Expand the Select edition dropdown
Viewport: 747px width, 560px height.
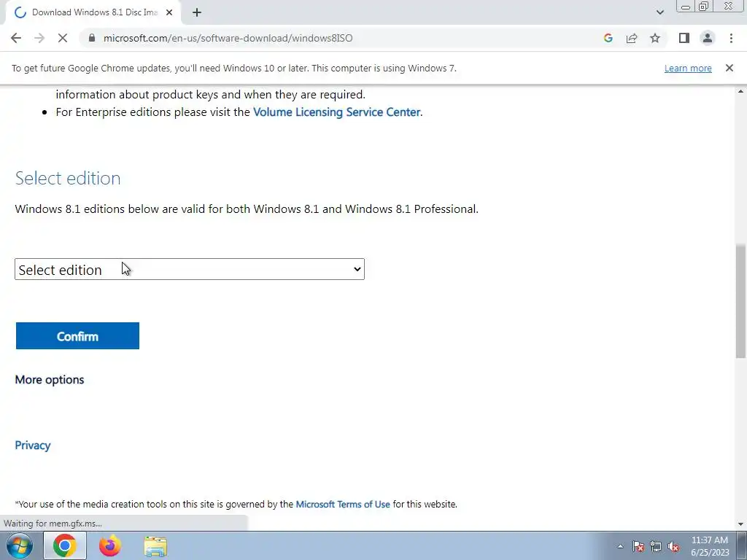point(190,269)
